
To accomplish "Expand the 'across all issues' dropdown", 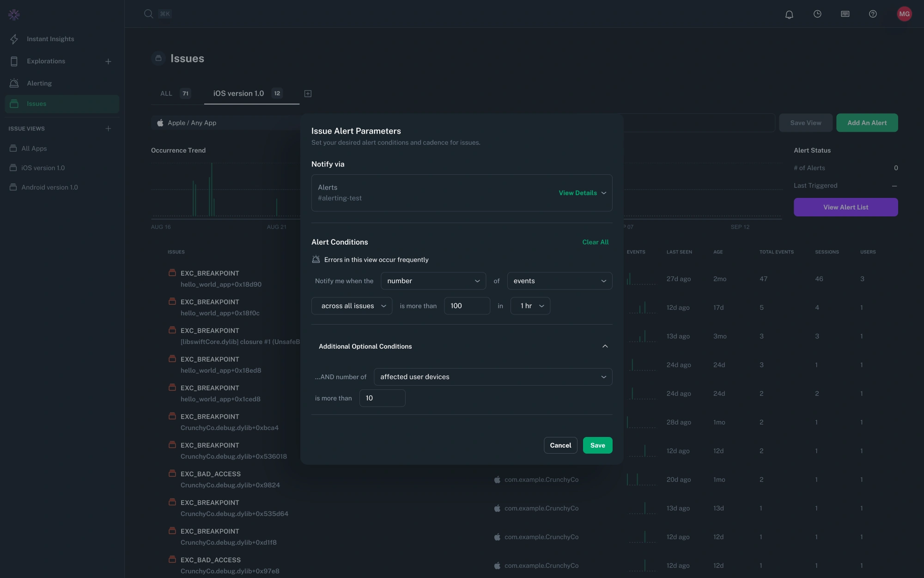I will point(352,306).
